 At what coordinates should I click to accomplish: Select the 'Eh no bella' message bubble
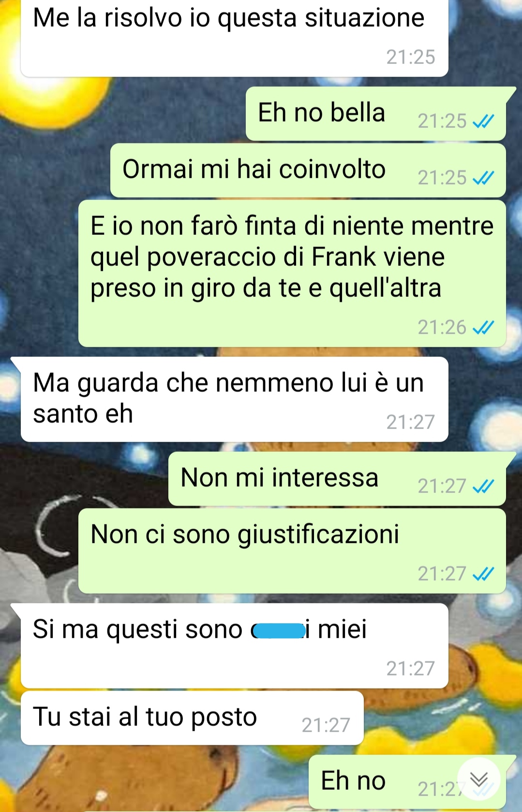[376, 114]
